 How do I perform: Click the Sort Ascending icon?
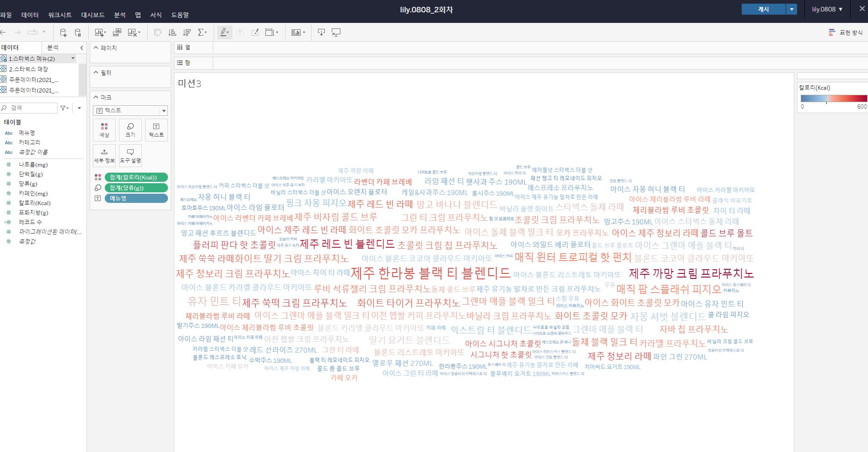173,33
